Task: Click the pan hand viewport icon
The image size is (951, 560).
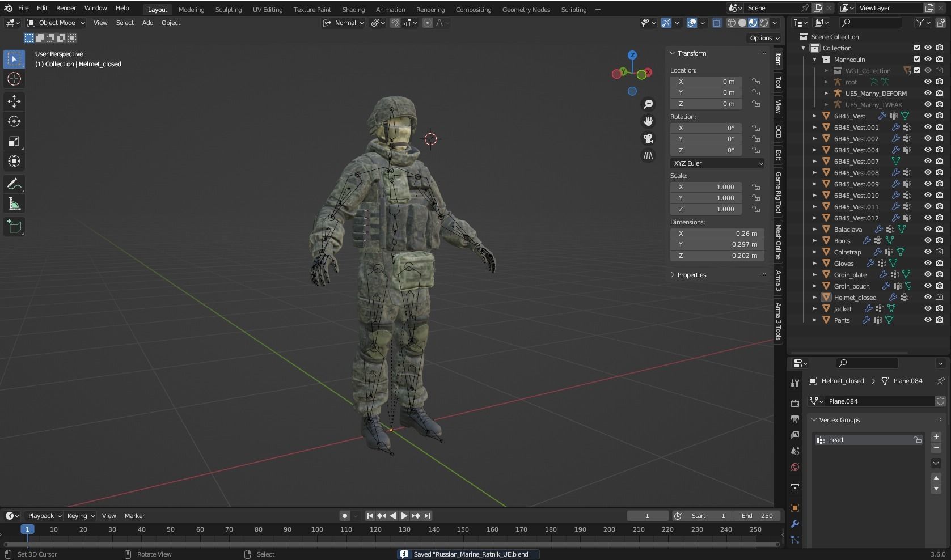Action: [648, 121]
